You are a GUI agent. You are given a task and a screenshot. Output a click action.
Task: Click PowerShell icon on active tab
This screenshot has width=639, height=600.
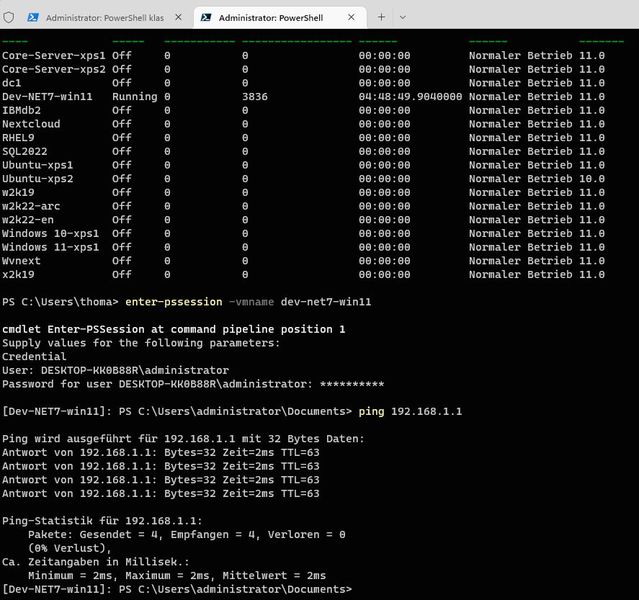[206, 17]
